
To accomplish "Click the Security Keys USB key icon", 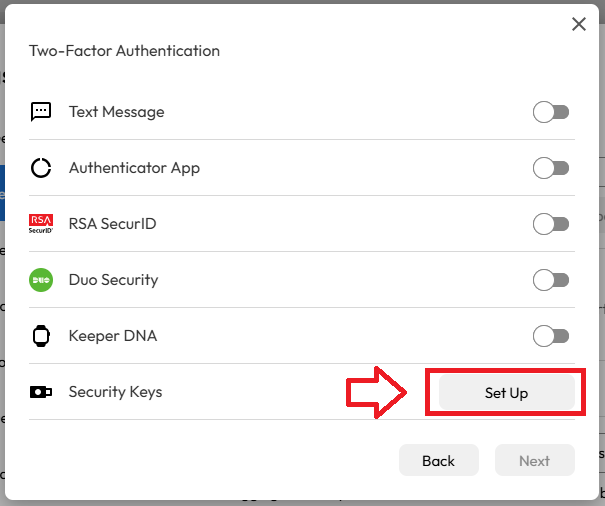I will pos(41,392).
